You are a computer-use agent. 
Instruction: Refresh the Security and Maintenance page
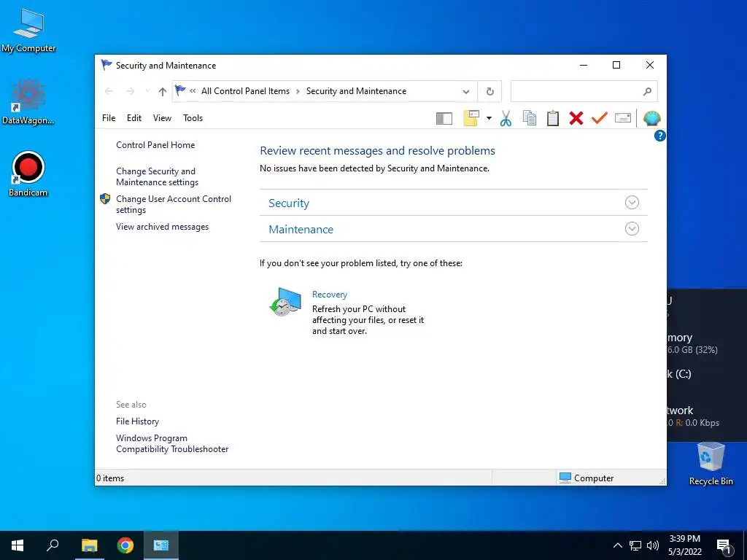pyautogui.click(x=489, y=91)
